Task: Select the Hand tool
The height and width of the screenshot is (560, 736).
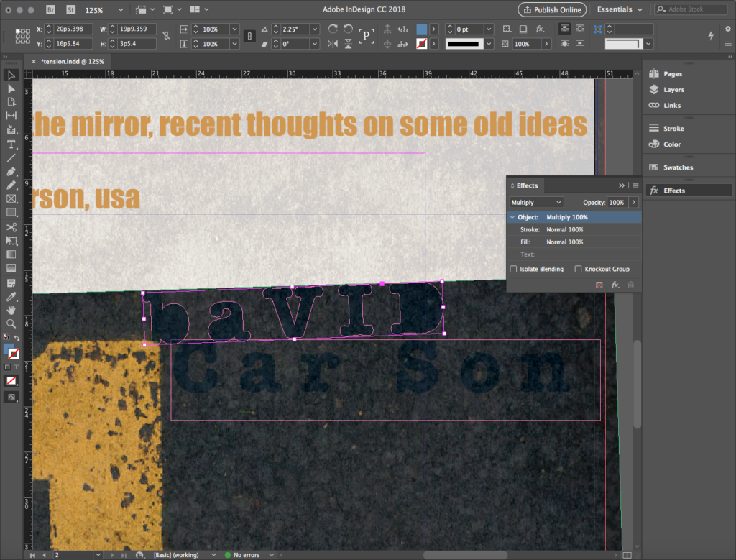Action: pyautogui.click(x=11, y=310)
